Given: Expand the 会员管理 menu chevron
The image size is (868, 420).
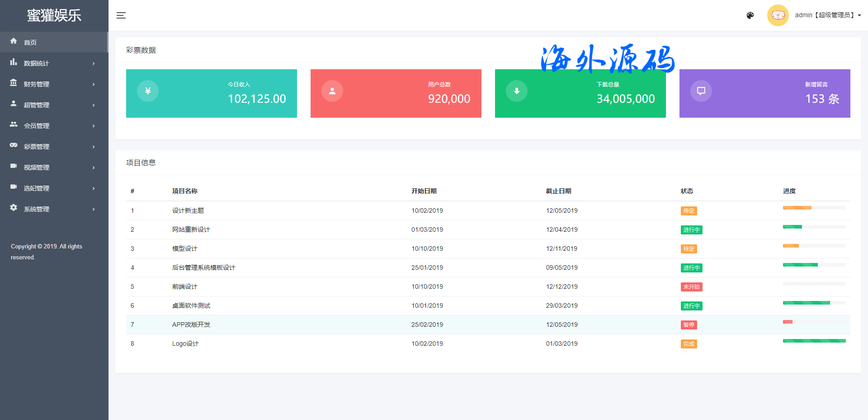Looking at the screenshot, I should click(94, 126).
